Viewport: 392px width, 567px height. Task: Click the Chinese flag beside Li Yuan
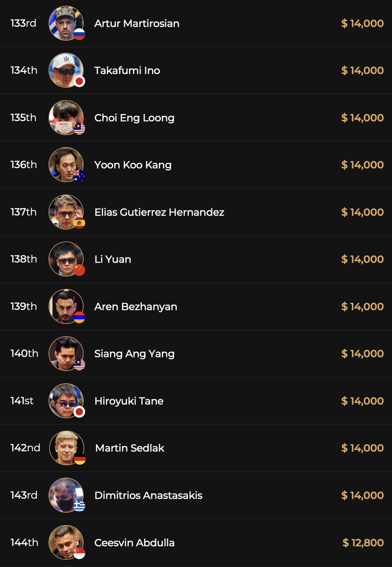pyautogui.click(x=79, y=270)
